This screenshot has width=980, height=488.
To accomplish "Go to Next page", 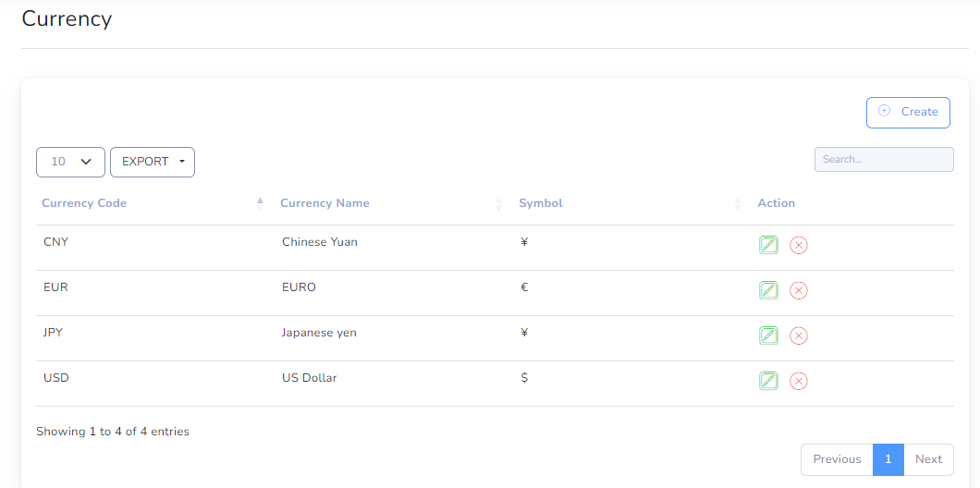I will pyautogui.click(x=928, y=459).
